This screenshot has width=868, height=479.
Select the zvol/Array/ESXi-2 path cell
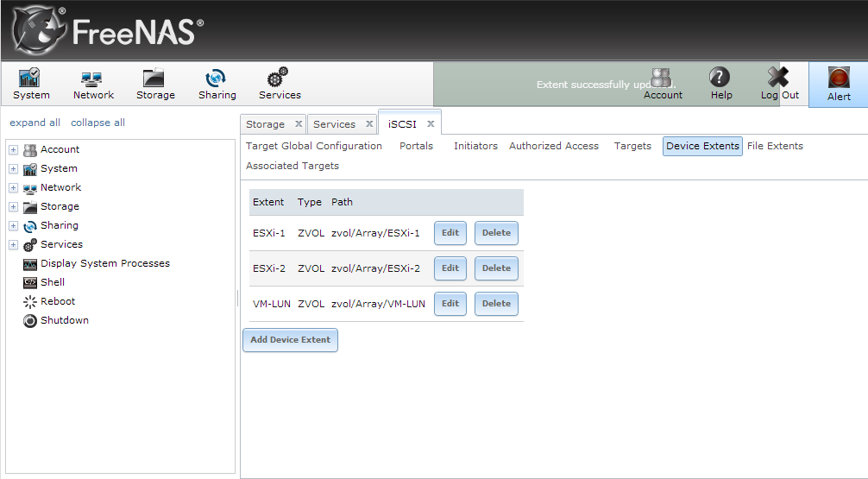click(375, 268)
